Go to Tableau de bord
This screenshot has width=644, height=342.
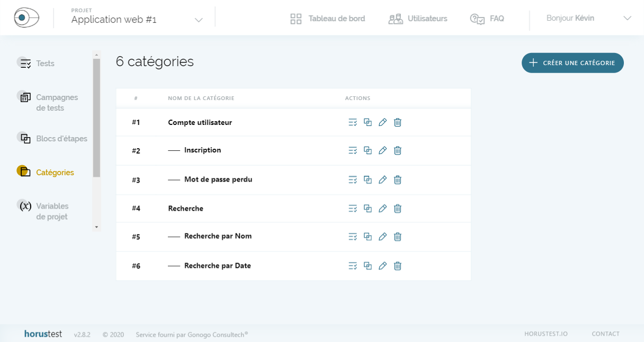[x=328, y=19]
